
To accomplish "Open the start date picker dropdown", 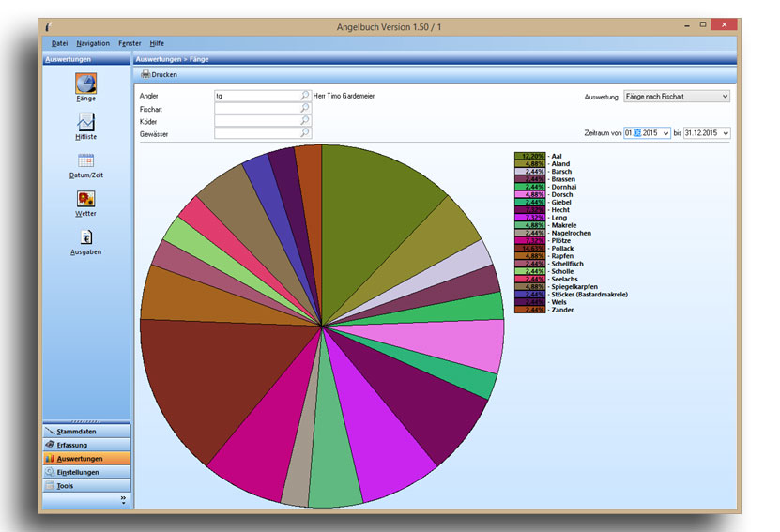I will (x=665, y=133).
